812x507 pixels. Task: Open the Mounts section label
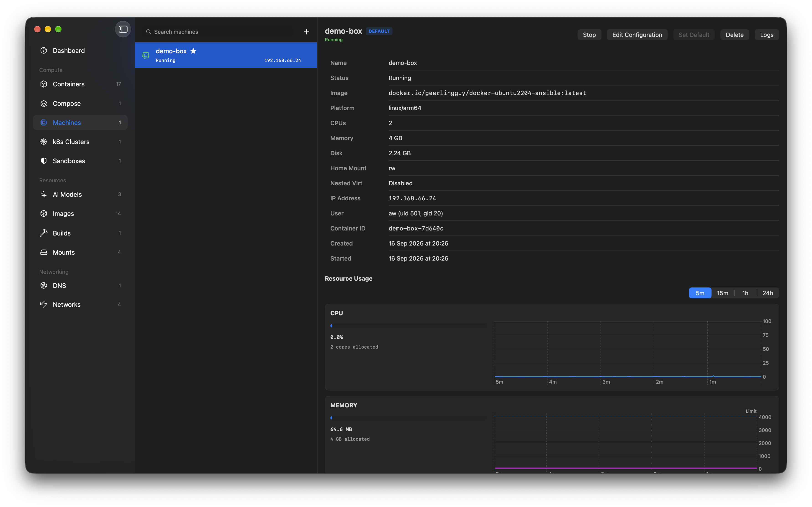(x=64, y=252)
